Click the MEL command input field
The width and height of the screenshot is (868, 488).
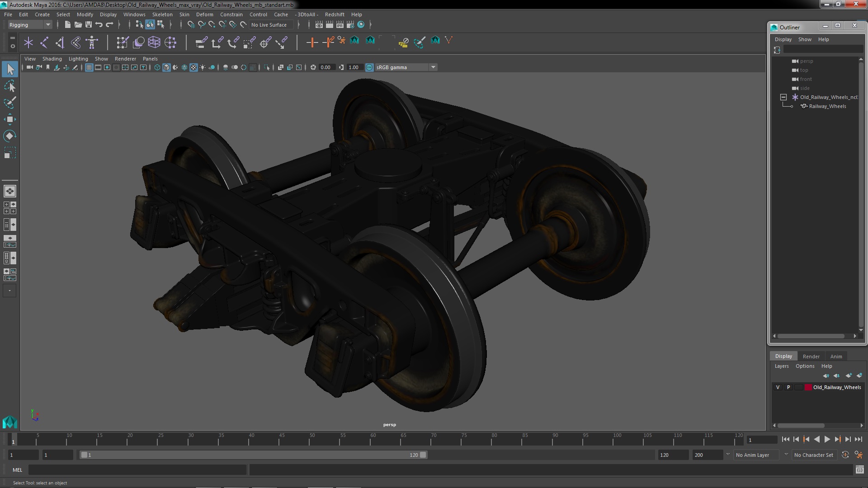[137, 470]
